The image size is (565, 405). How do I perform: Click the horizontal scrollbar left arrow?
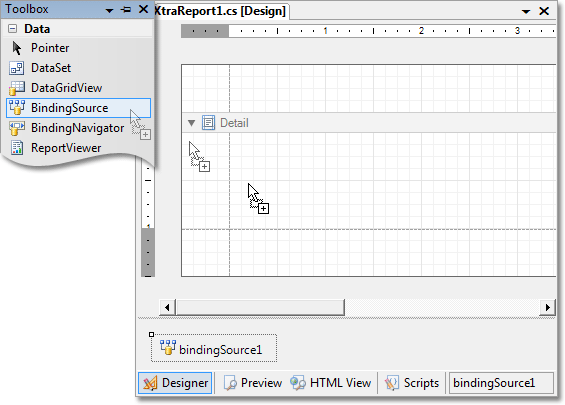(x=167, y=307)
